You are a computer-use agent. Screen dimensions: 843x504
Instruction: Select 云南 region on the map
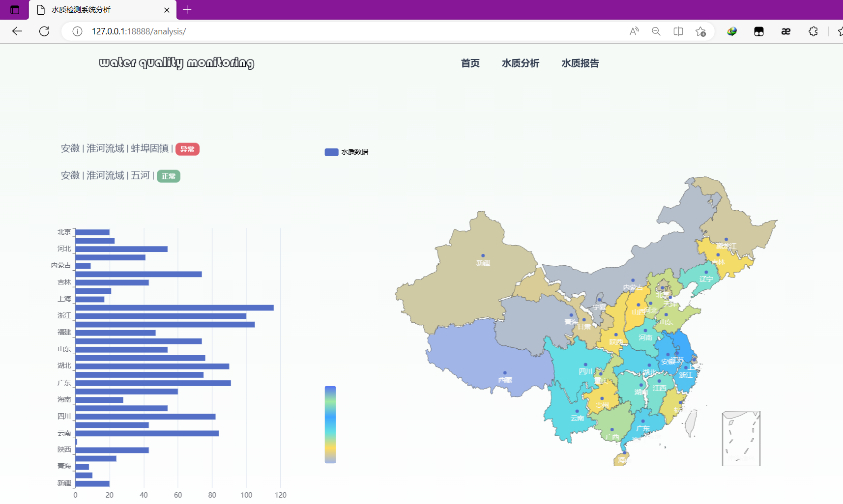point(570,413)
